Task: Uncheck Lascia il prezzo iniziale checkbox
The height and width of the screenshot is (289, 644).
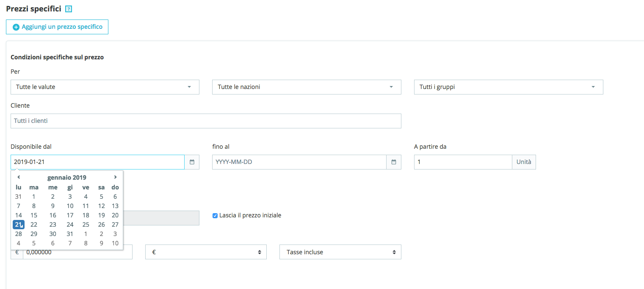Action: pos(215,216)
